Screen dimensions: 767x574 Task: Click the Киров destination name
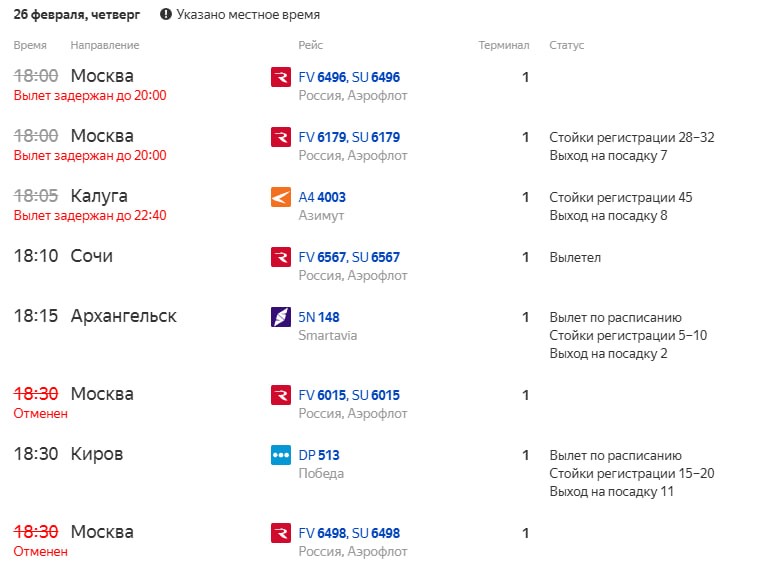tap(97, 454)
